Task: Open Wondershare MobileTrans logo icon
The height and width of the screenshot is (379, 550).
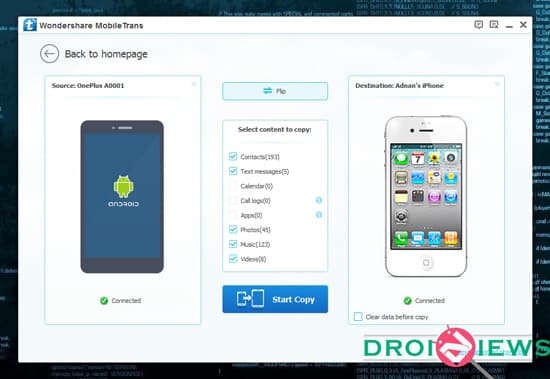Action: point(30,25)
